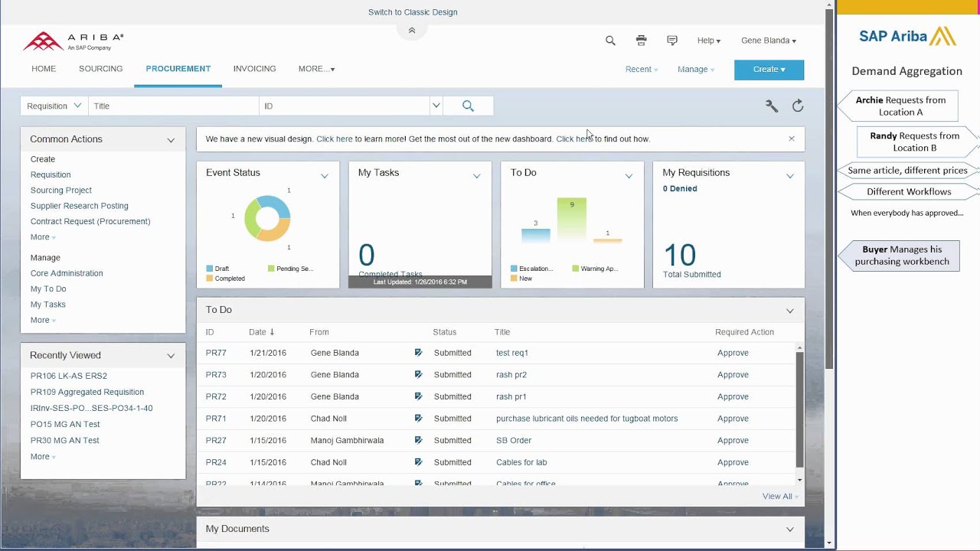Click the Ariba logo

coord(73,41)
